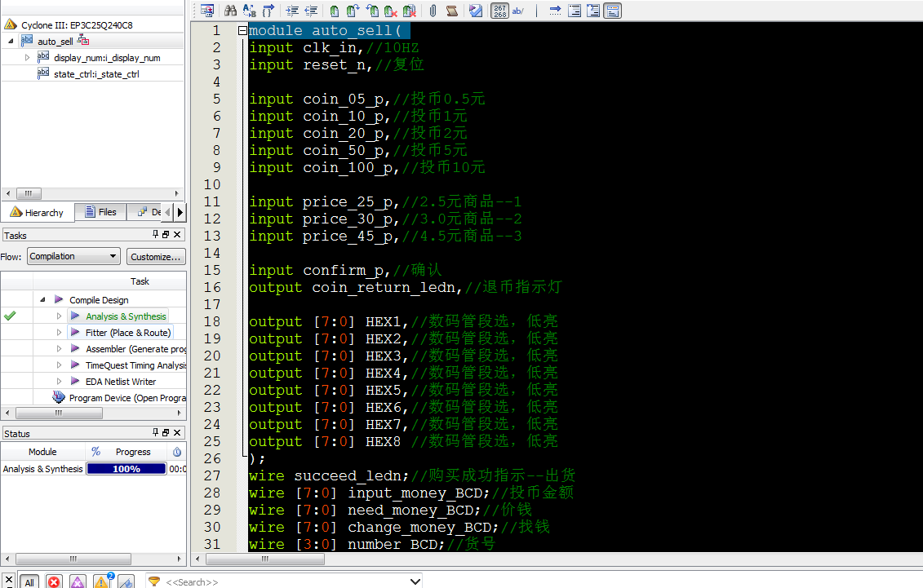923x588 pixels.
Task: Switch to the Hierarchy tab
Action: pyautogui.click(x=37, y=212)
